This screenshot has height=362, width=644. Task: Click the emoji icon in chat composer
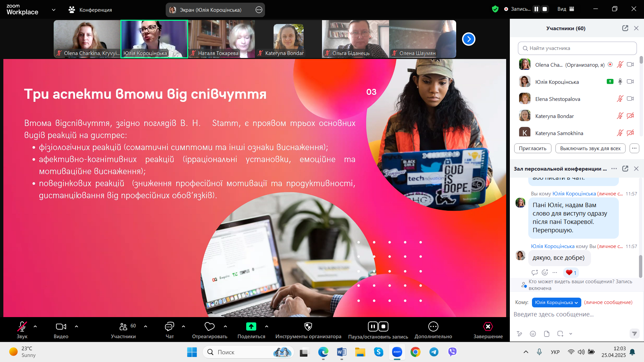tap(533, 334)
